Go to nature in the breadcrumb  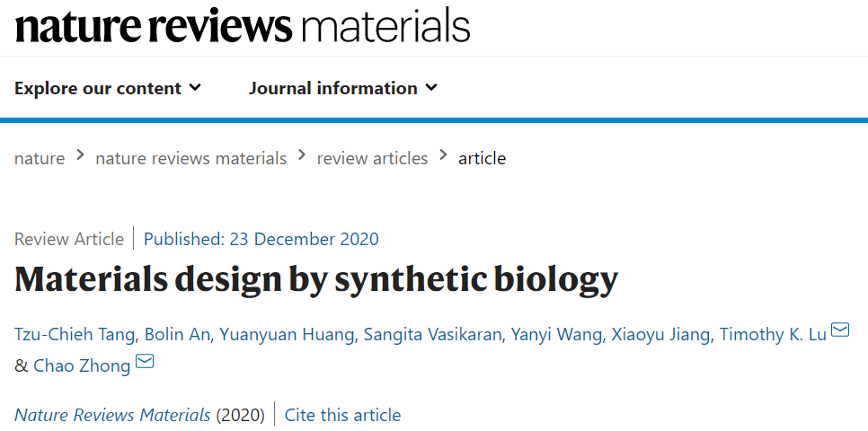[40, 158]
